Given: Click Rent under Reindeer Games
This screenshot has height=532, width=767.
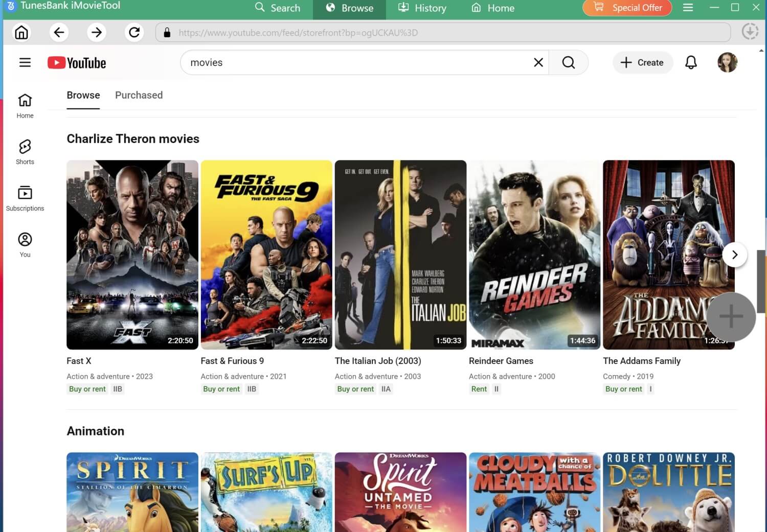Looking at the screenshot, I should click(x=479, y=389).
